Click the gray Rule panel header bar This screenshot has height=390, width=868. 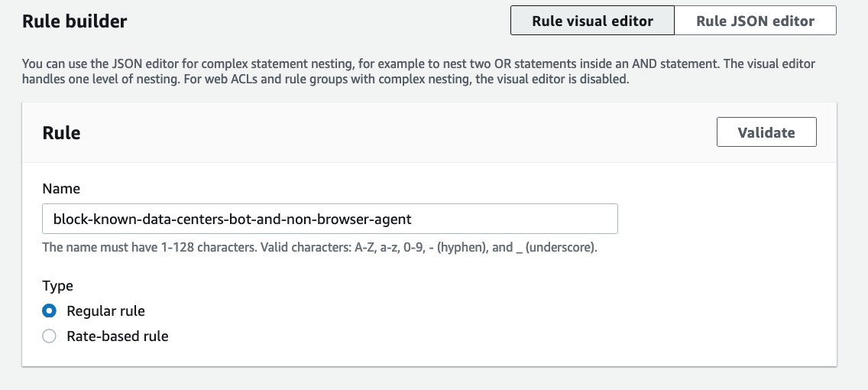[382, 132]
